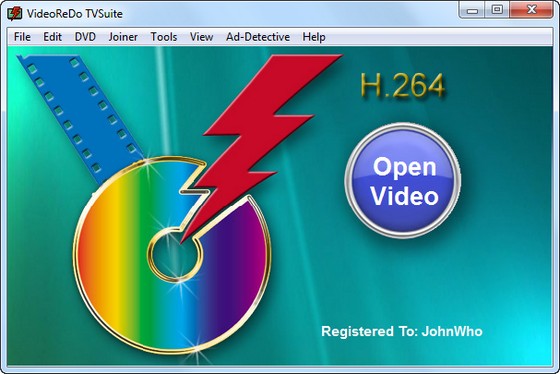Open the View menu
Image resolution: width=560 pixels, height=374 pixels.
point(201,37)
